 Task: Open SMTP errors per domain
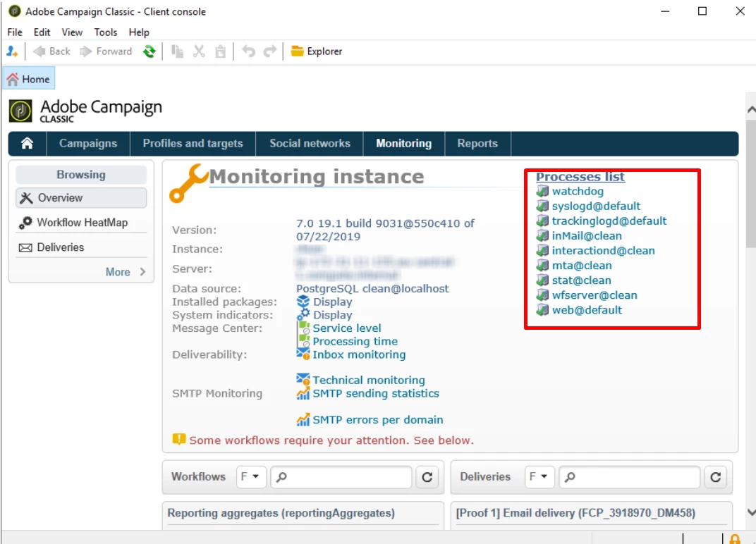tap(377, 420)
